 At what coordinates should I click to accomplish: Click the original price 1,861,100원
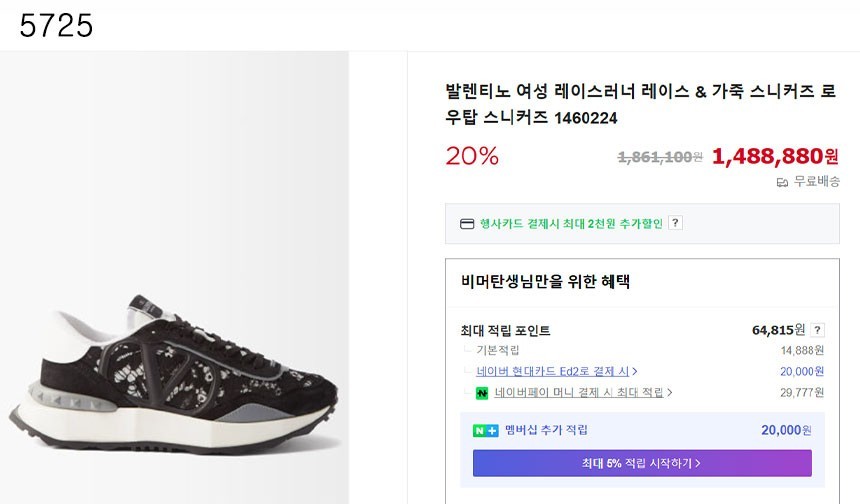tap(660, 157)
